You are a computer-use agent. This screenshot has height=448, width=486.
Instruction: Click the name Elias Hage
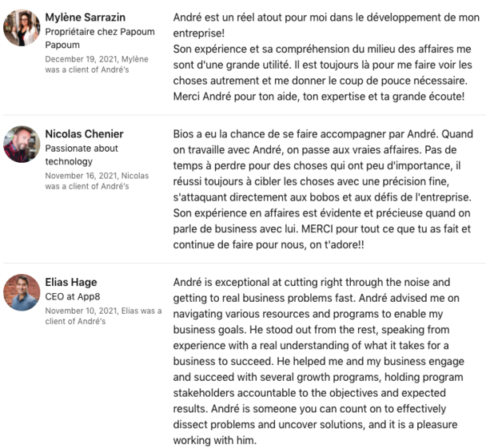coord(71,282)
